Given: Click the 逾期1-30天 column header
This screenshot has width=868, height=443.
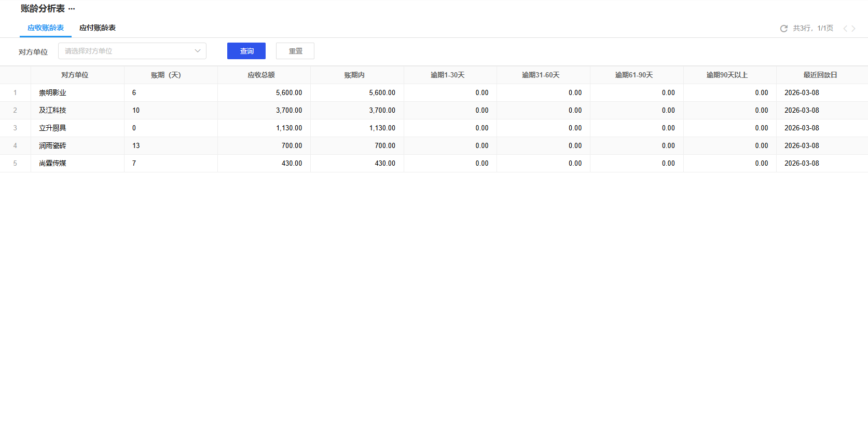Looking at the screenshot, I should pyautogui.click(x=447, y=75).
